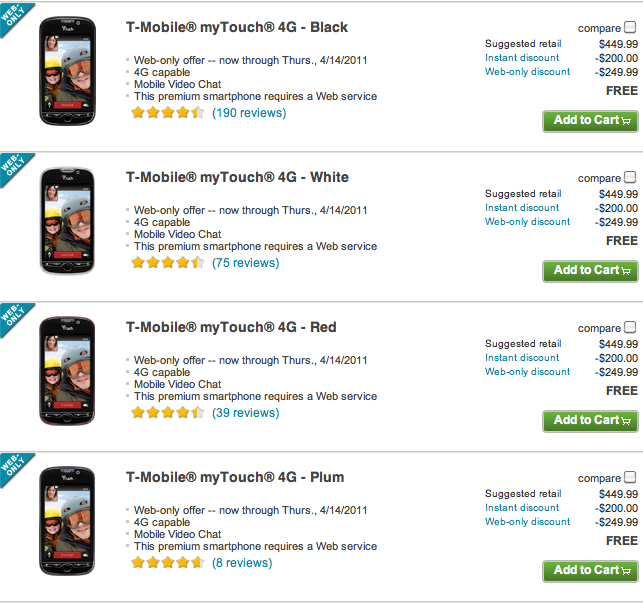This screenshot has height=603, width=643.
Task: Open the myTouch 4G Red phone image
Action: pos(67,371)
